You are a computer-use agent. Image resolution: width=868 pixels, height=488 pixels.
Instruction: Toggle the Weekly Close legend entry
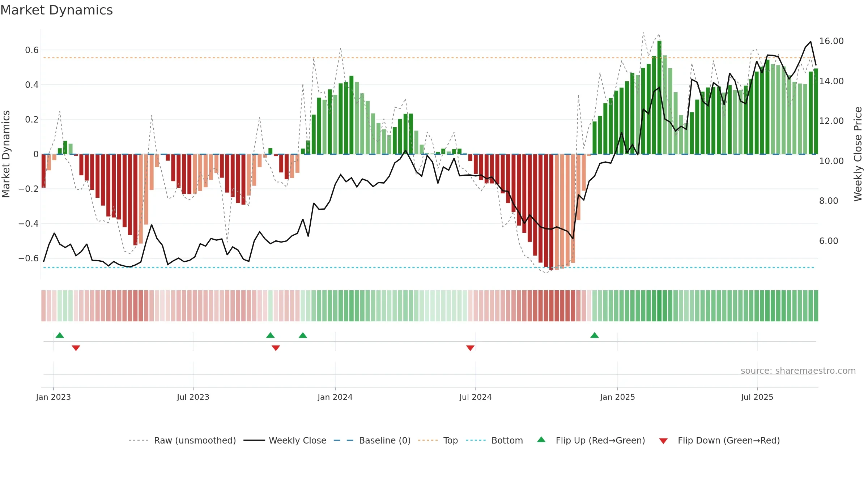tap(285, 440)
